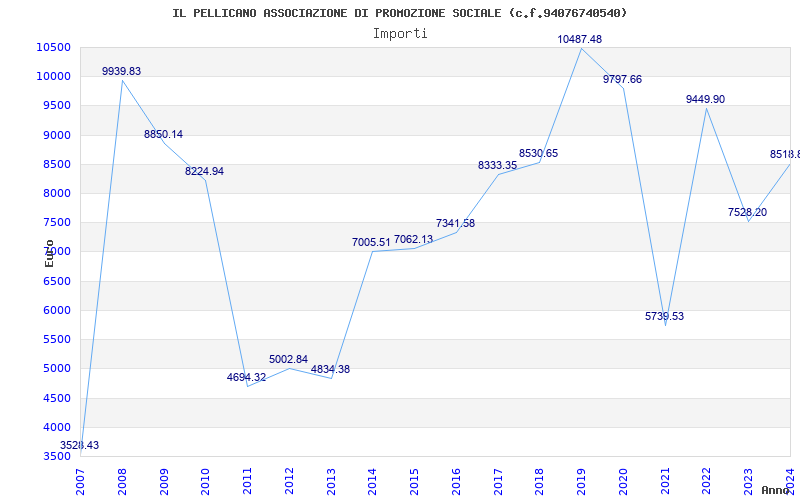Select data label 9449.90
The image size is (800, 500).
coord(705,99)
